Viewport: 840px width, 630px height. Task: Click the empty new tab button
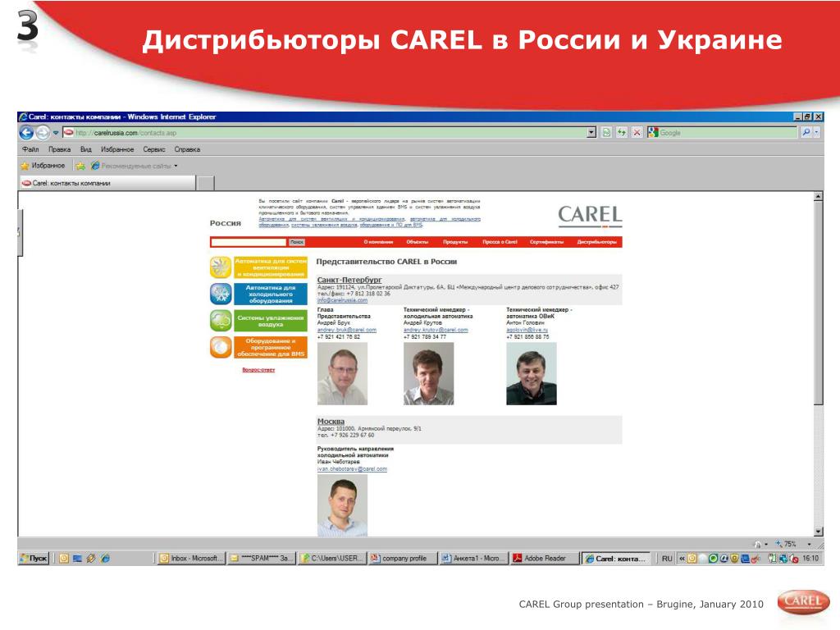[205, 183]
